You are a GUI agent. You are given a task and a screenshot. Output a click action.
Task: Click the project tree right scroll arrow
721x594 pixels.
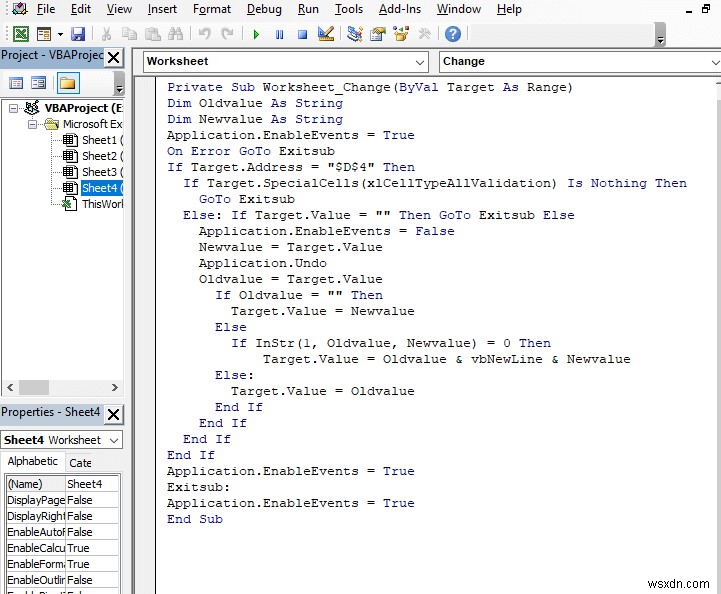pos(114,388)
